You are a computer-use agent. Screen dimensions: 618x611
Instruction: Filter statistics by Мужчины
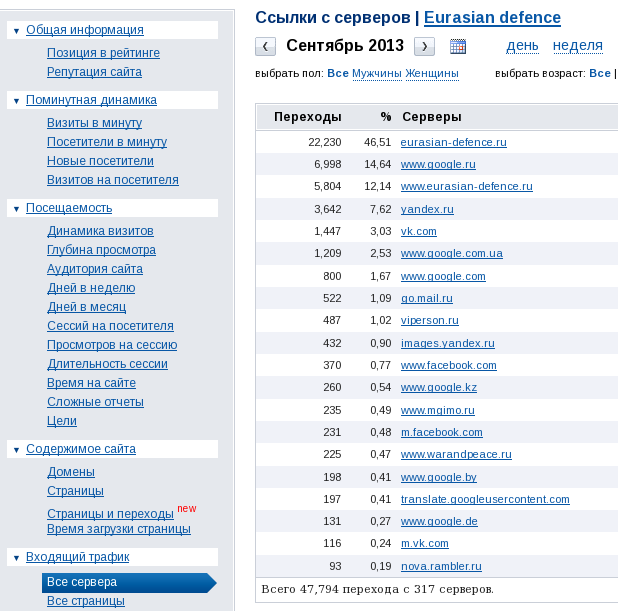coord(377,74)
